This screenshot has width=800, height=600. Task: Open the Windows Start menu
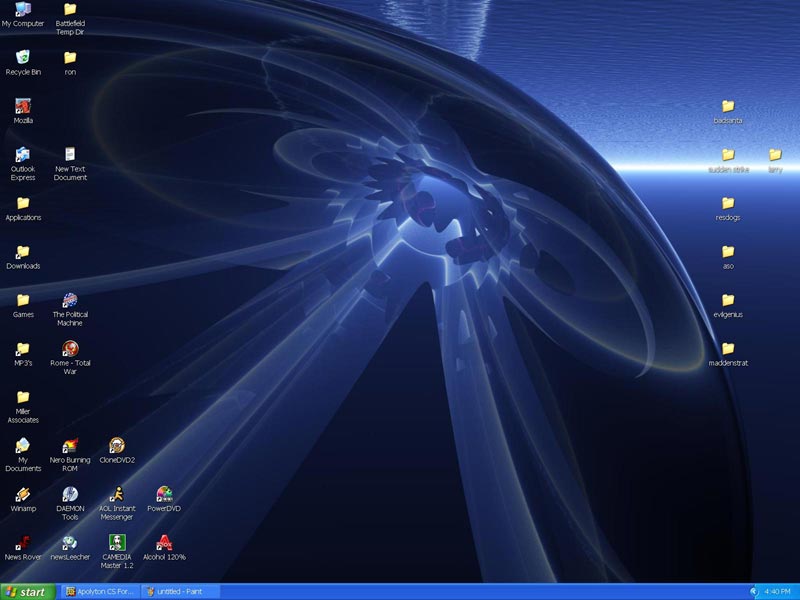tap(27, 591)
